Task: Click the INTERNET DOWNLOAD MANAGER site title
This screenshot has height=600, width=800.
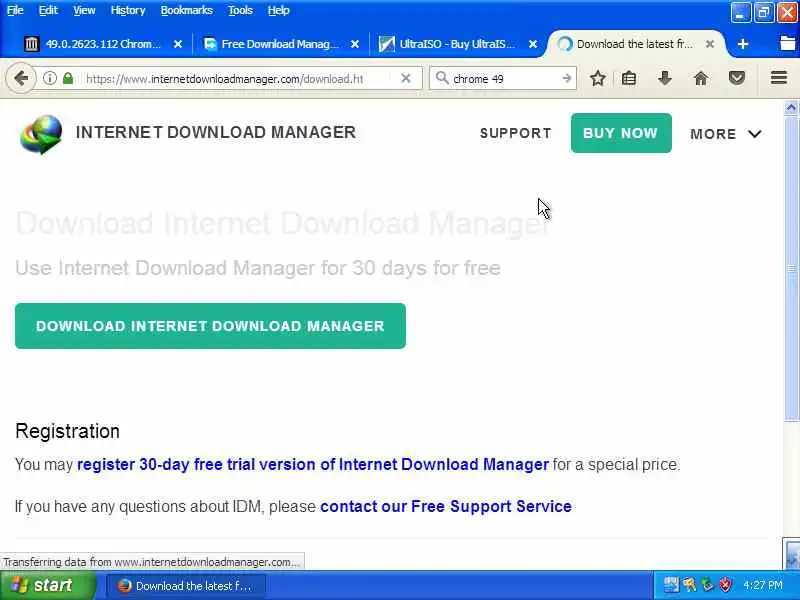Action: [216, 132]
